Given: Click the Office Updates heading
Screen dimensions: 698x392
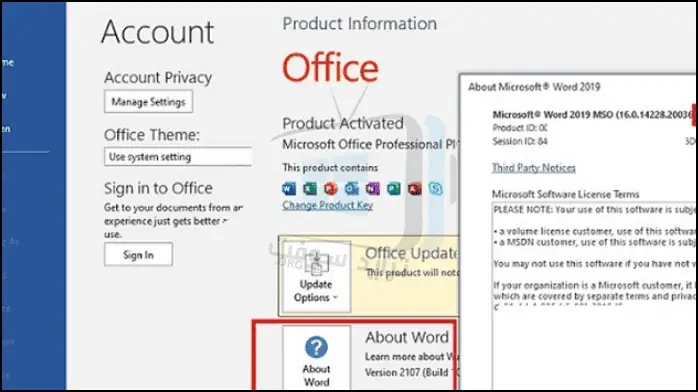Looking at the screenshot, I should pos(411,253).
